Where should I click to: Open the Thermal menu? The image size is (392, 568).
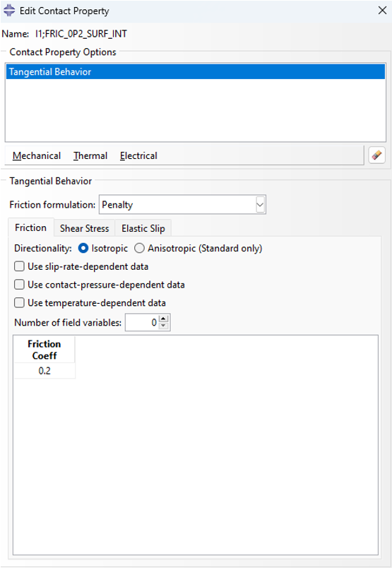click(x=90, y=155)
